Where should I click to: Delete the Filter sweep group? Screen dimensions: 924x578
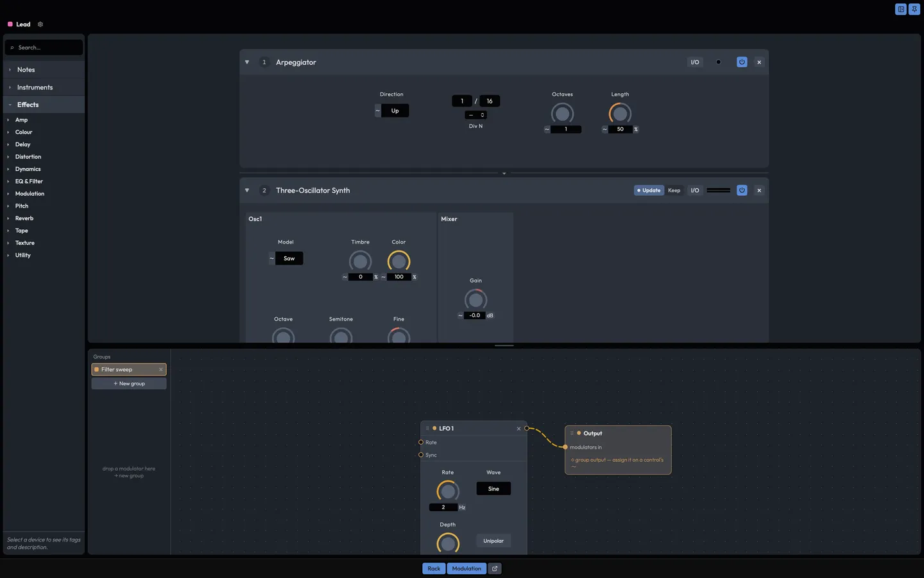(160, 369)
